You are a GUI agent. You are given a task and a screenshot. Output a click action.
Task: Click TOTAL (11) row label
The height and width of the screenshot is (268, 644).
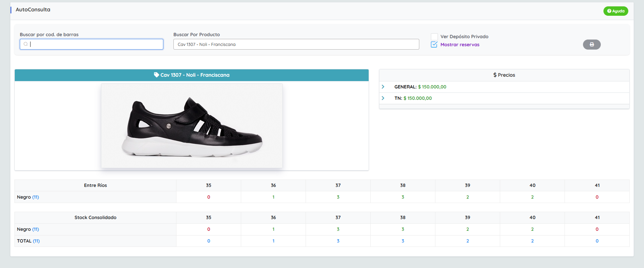coord(28,241)
